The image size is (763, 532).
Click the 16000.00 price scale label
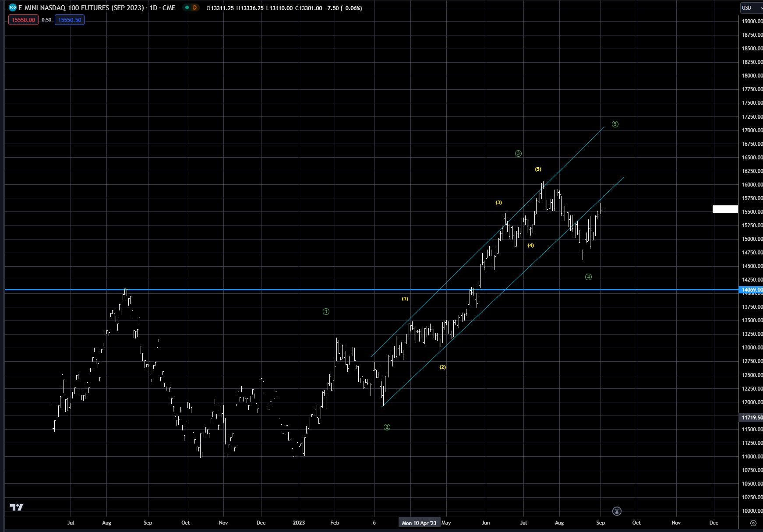[x=752, y=185]
